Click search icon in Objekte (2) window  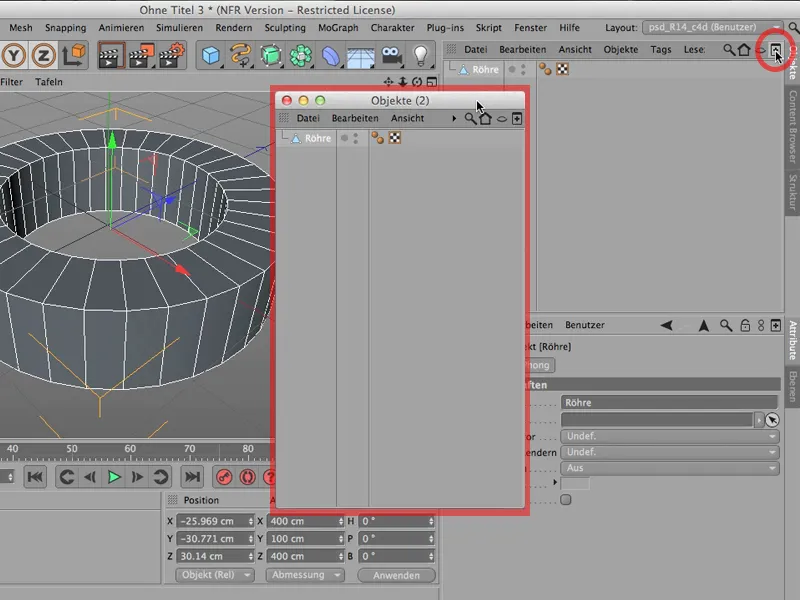pos(470,118)
